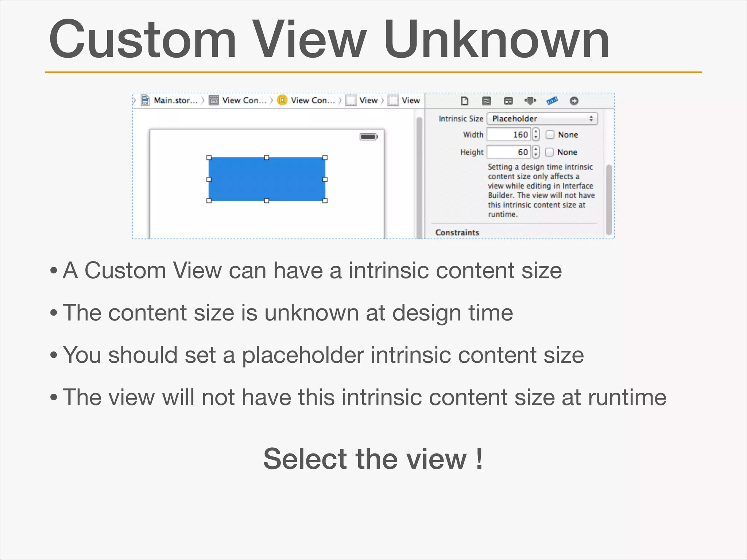
Task: Click the Height stepper arrows
Action: click(x=535, y=152)
